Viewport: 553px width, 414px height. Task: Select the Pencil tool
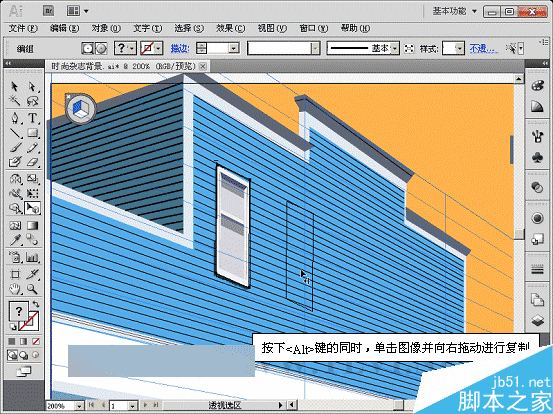pyautogui.click(x=32, y=147)
